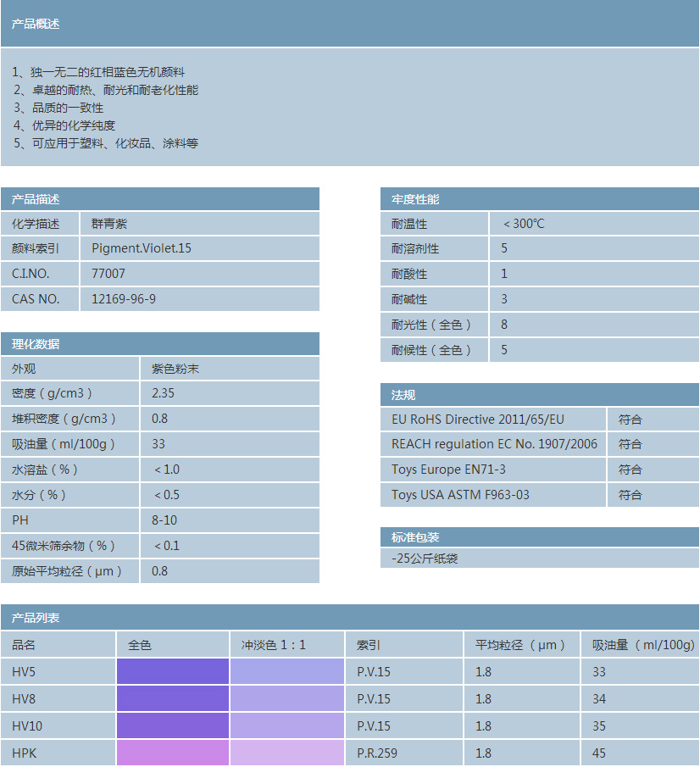Click the HV10 oil absorption value 35
Screen dimensions: 700x767
click(599, 726)
